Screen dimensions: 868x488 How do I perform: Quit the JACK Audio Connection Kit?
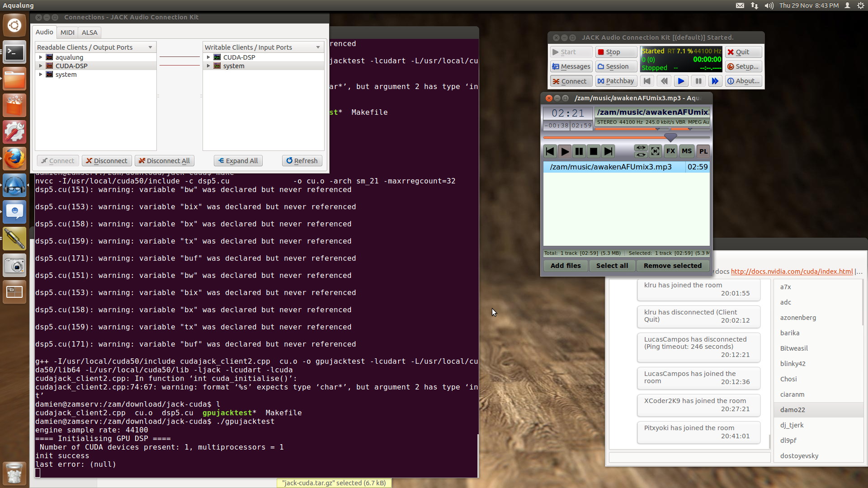(x=743, y=52)
